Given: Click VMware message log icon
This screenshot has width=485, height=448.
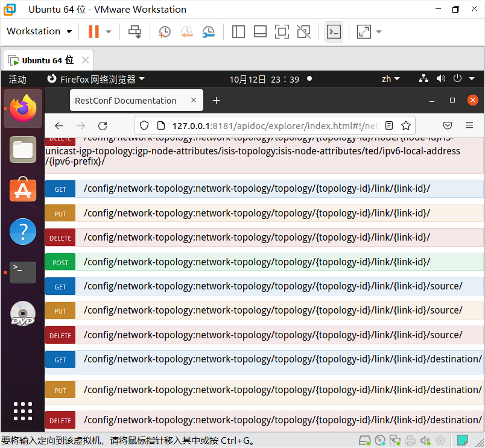Looking at the screenshot, I should [463, 440].
